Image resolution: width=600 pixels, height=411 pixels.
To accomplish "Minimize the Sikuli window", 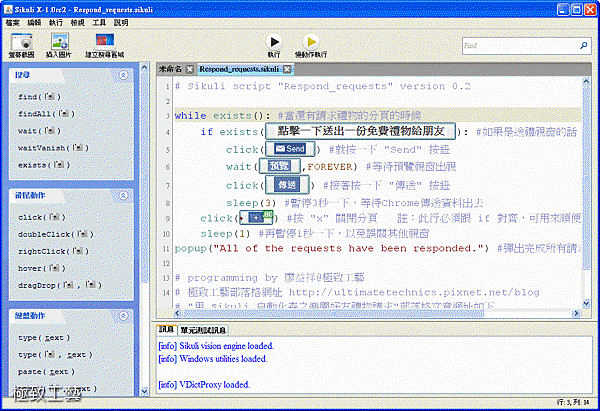I will click(563, 9).
